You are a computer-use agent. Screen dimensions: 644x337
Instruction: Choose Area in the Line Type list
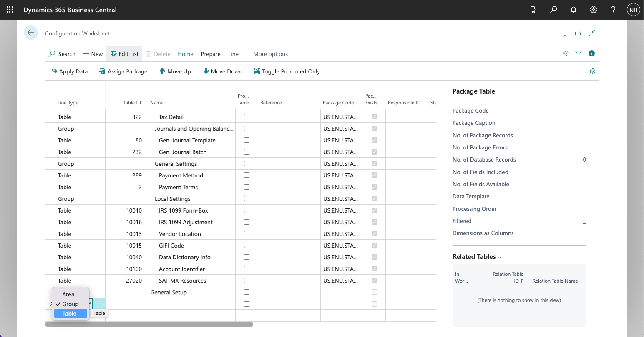coord(68,294)
